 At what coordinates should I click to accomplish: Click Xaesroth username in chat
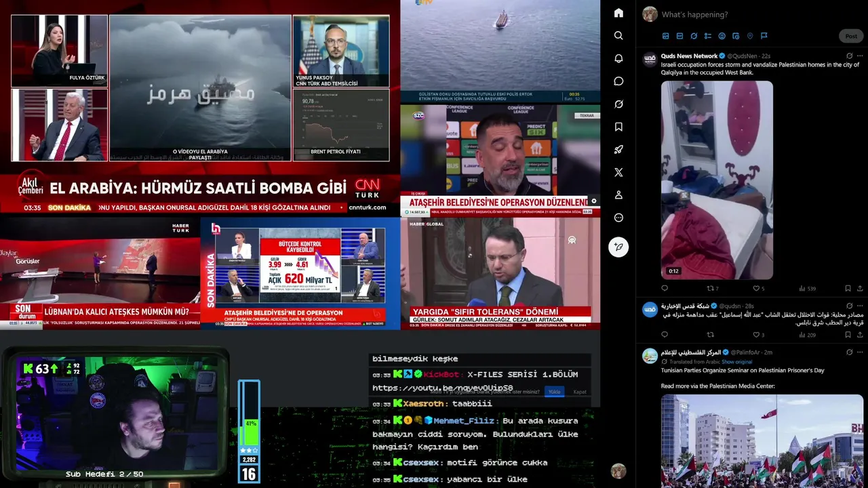tap(423, 403)
